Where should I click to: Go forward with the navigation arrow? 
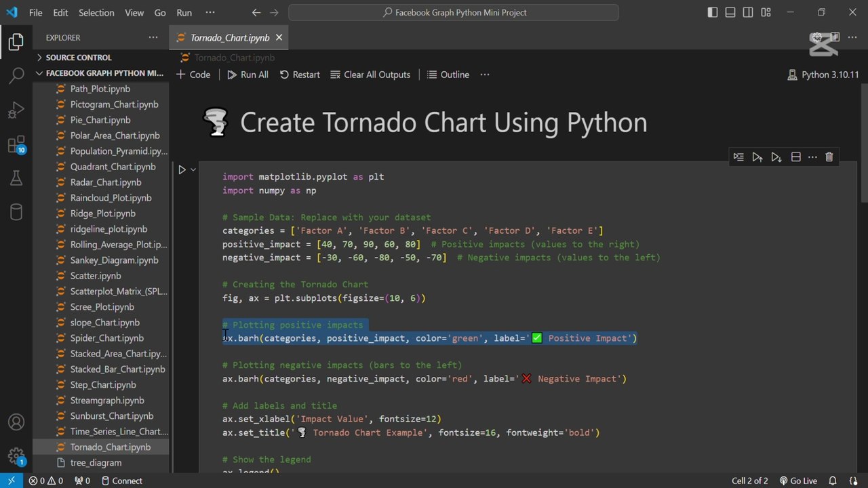click(274, 12)
